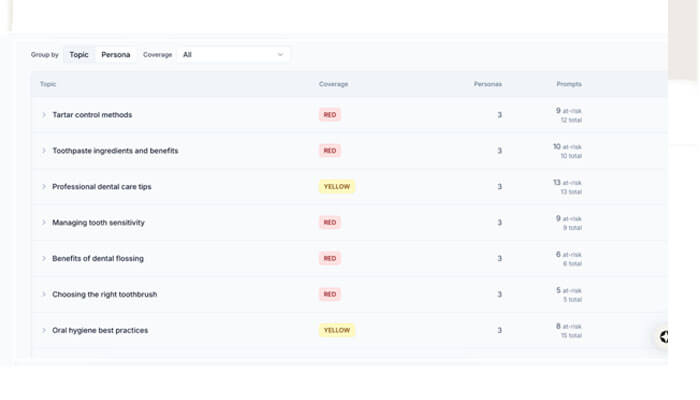Group the table by Topic
This screenshot has width=700, height=400.
pyautogui.click(x=79, y=54)
